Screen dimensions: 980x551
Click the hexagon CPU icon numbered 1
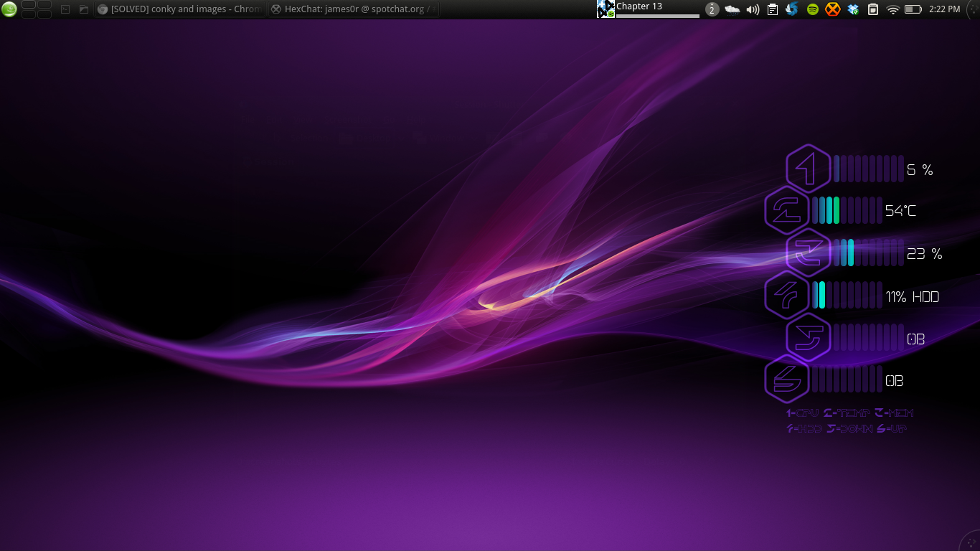[x=809, y=169]
